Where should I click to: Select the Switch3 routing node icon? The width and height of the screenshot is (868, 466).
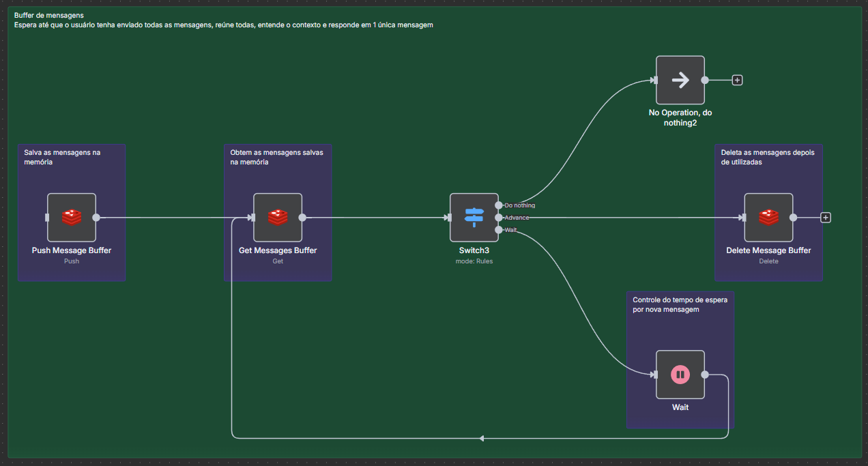474,217
